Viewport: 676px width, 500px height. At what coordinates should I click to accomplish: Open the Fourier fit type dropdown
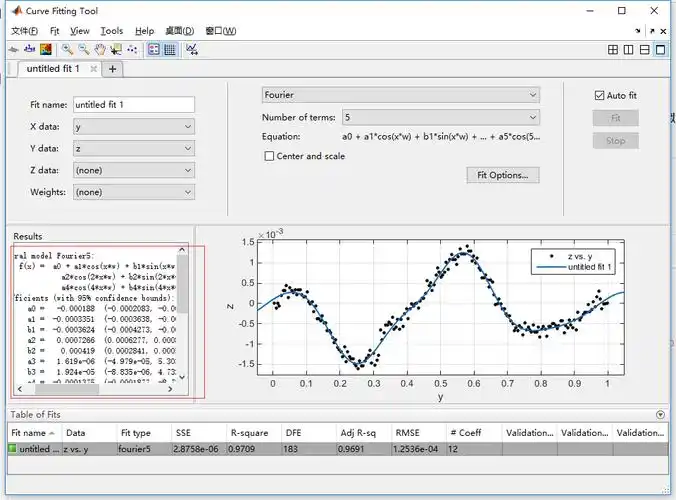401,95
